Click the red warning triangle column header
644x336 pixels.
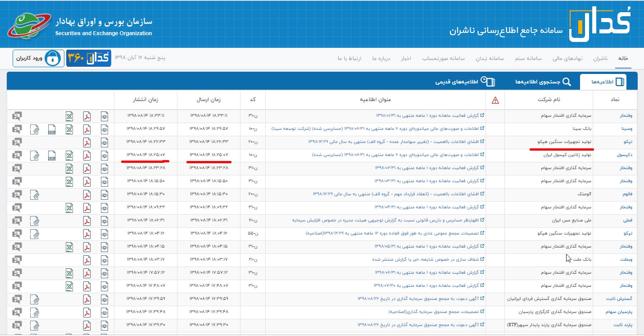coord(495,100)
